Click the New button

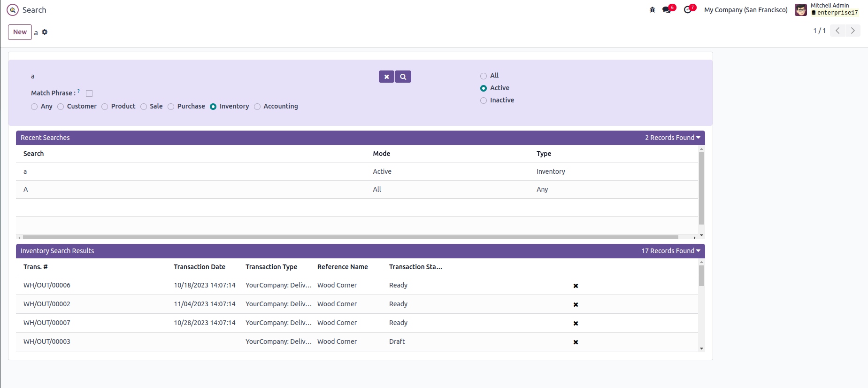20,32
